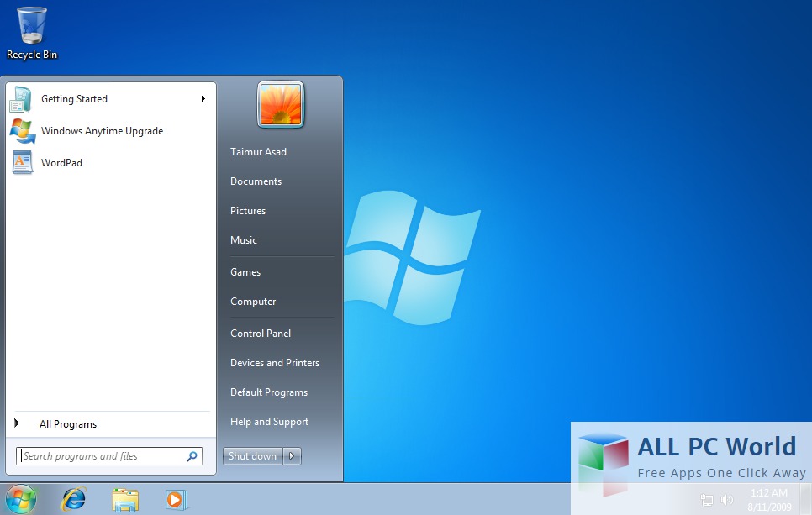Focus the Search programs and files box
Screen dimensions: 812x515
[108, 456]
